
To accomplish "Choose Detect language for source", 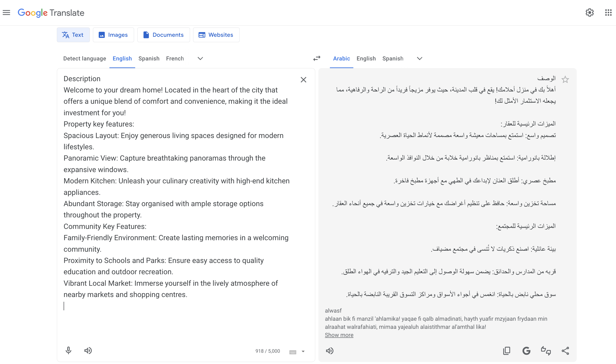I will tap(85, 58).
